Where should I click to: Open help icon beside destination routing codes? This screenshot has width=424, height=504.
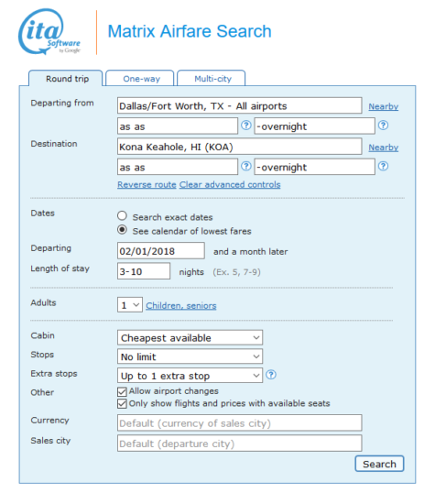(x=246, y=166)
